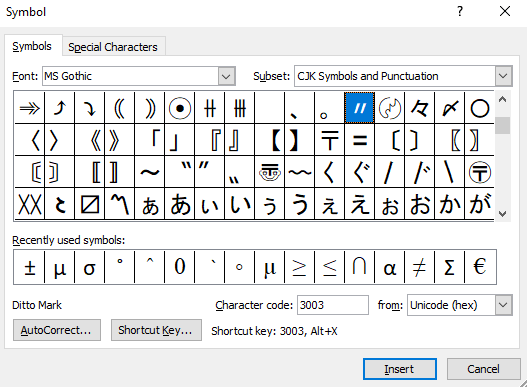Viewport: 527px width, 387px height.
Task: Select the wave dash 〜 symbol
Action: click(x=150, y=171)
